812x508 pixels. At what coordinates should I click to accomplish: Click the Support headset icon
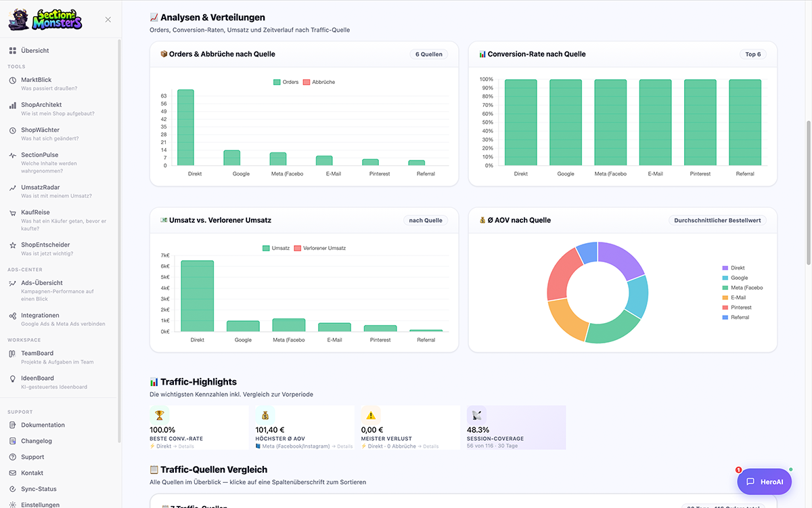click(x=13, y=457)
